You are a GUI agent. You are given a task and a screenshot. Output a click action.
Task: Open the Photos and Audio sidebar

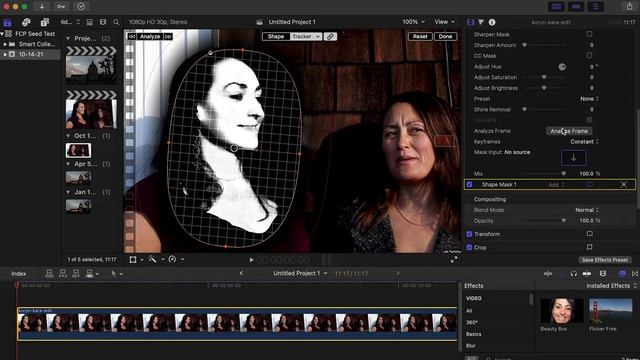pos(26,22)
